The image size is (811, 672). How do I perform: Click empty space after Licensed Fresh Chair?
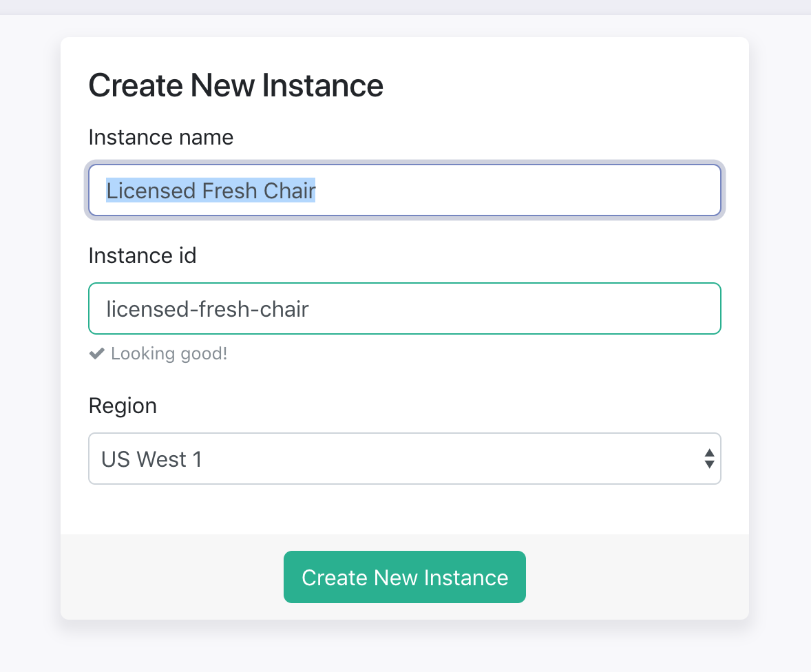[x=516, y=190]
